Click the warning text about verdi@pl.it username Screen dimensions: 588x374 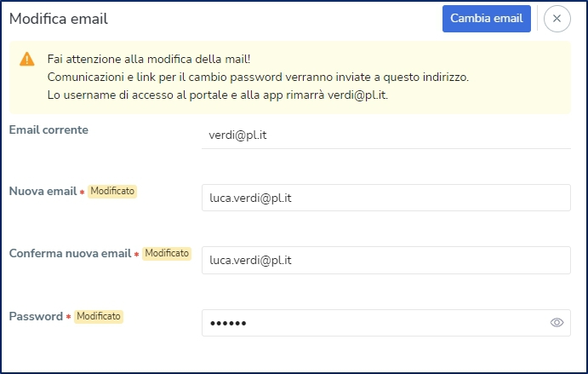[218, 95]
